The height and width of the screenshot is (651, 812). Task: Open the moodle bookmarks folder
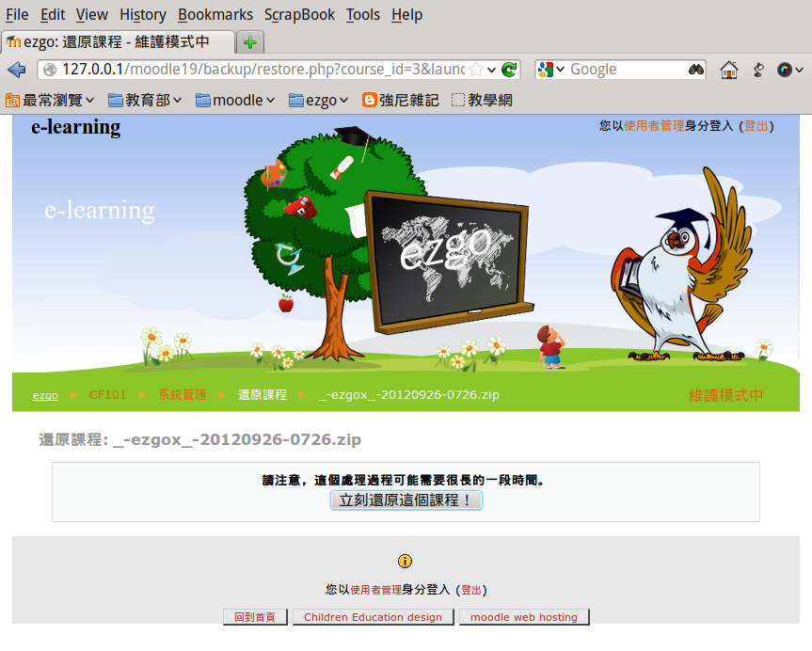click(x=234, y=100)
